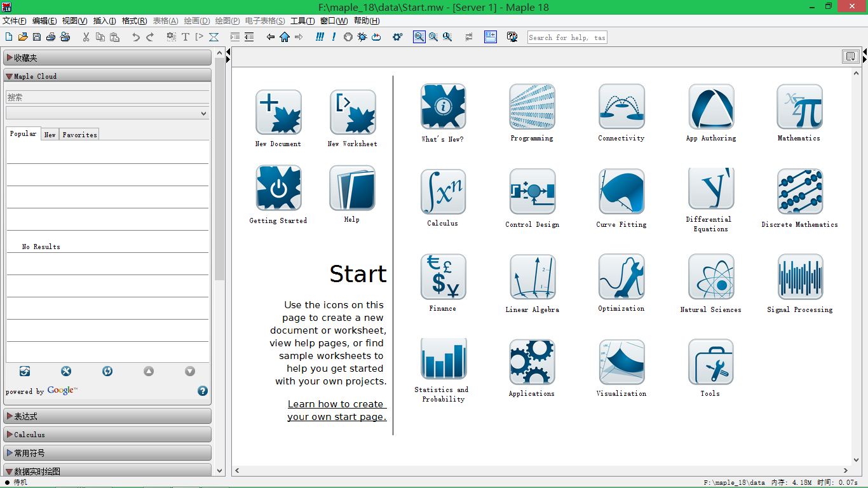Expand the Calculus palette

[107, 435]
